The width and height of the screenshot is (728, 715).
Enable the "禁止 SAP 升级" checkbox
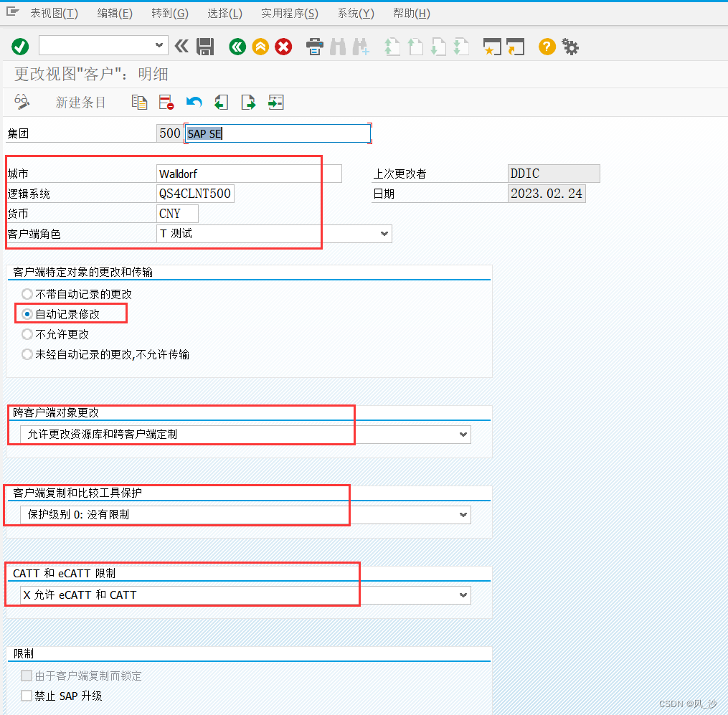pyautogui.click(x=27, y=696)
